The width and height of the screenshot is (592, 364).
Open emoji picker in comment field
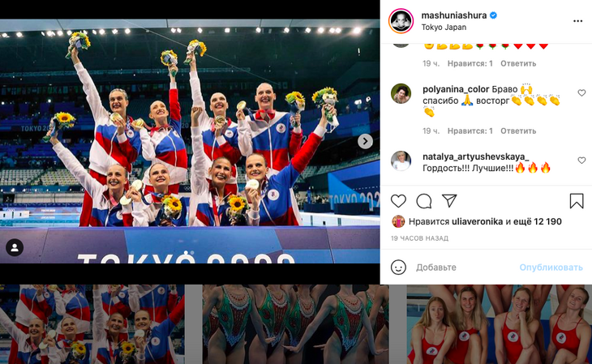pos(398,268)
